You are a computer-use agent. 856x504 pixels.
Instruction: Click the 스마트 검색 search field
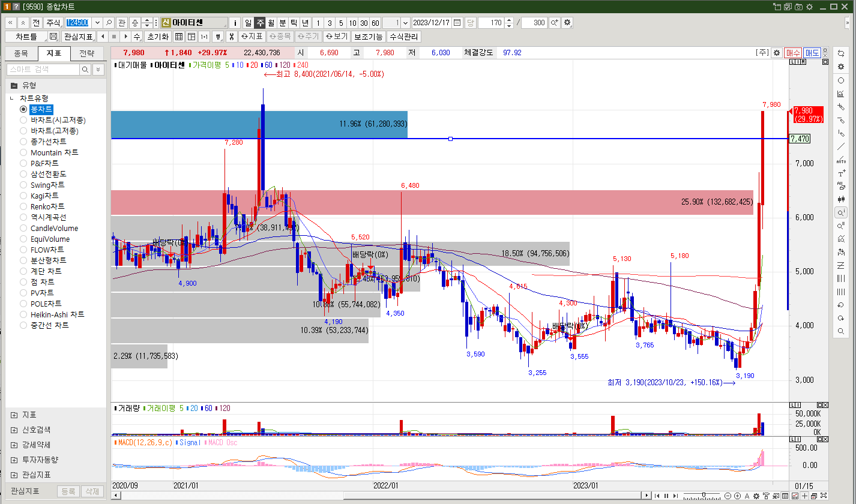point(43,70)
